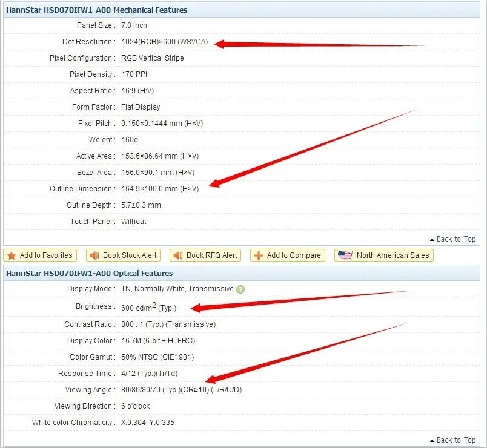Select the Viewing Direction value 6 o'clock
Image resolution: width=487 pixels, height=448 pixels.
click(136, 406)
